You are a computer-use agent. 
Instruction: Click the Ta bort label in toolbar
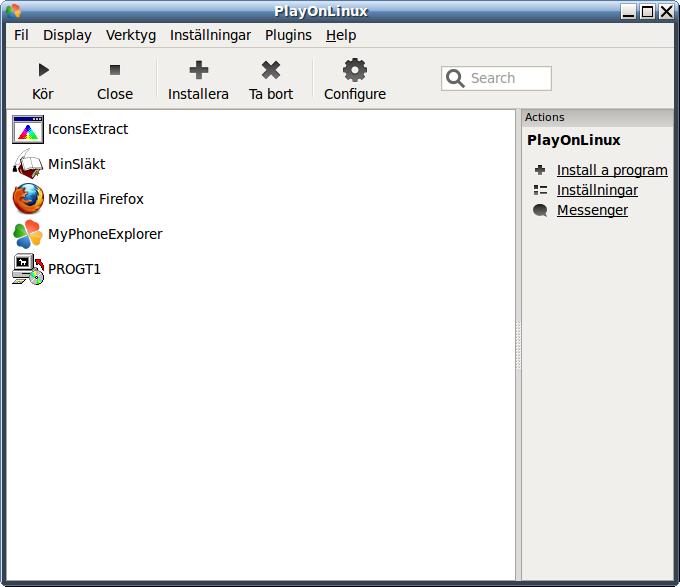point(271,94)
